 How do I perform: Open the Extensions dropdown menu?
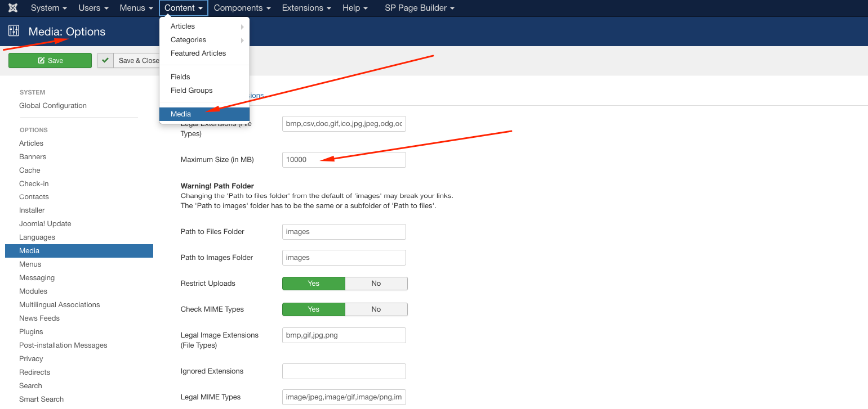pyautogui.click(x=306, y=8)
